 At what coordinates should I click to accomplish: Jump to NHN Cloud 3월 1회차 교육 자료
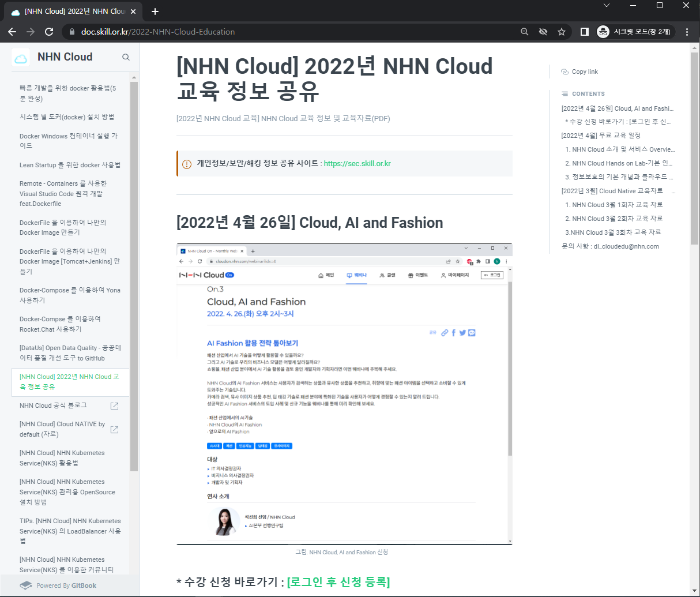614,205
